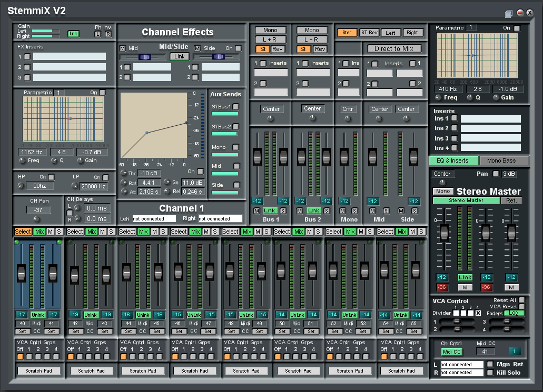Viewport: 543px width, 392px height.
Task: Open the master Ins 1 insert slot
Action: pos(490,119)
